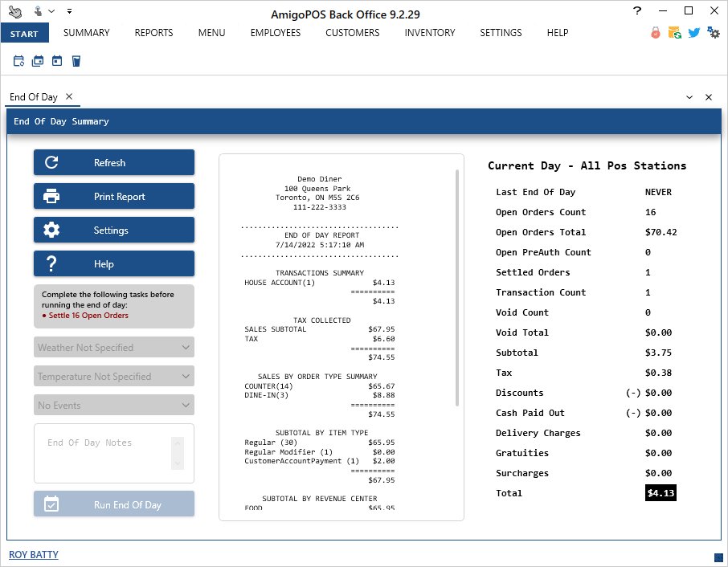Open the Temperature Not Specified dropdown

tap(113, 377)
